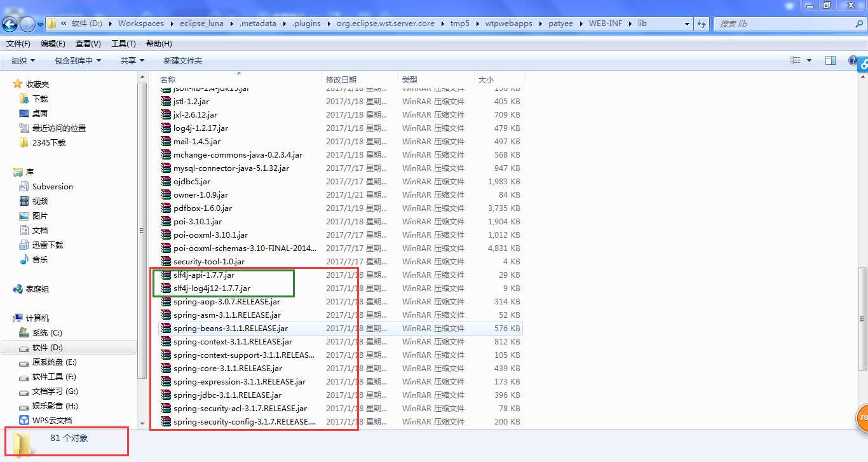Select the security-tool-1.0.jar file icon
Image resolution: width=868 pixels, height=462 pixels.
pyautogui.click(x=165, y=261)
